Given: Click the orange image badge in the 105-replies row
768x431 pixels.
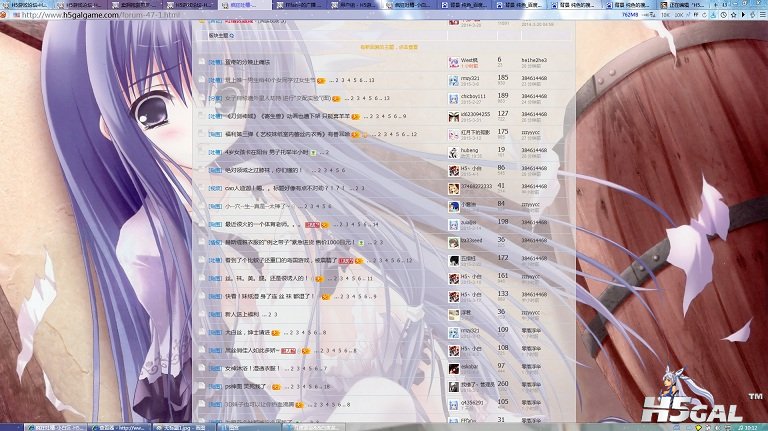Looking at the screenshot, I should point(300,405).
